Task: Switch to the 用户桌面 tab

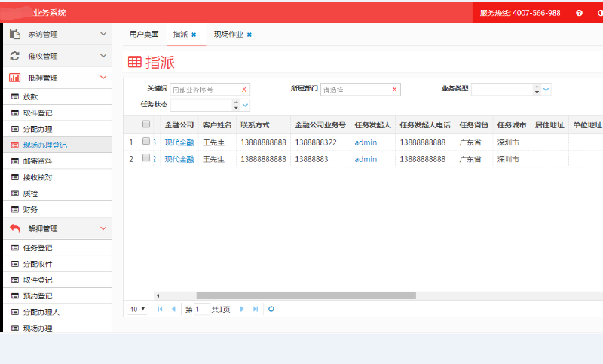Action: (x=144, y=34)
